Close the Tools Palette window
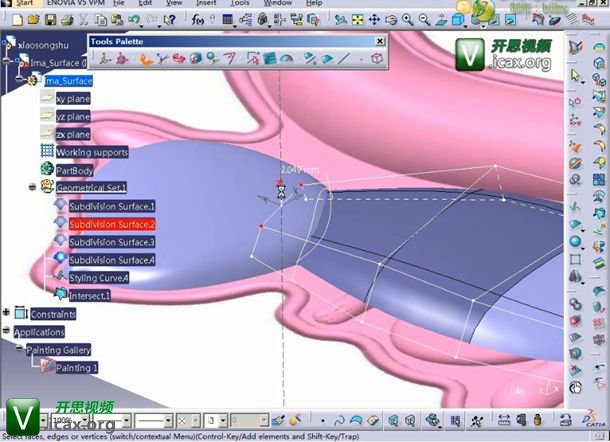 click(x=379, y=42)
